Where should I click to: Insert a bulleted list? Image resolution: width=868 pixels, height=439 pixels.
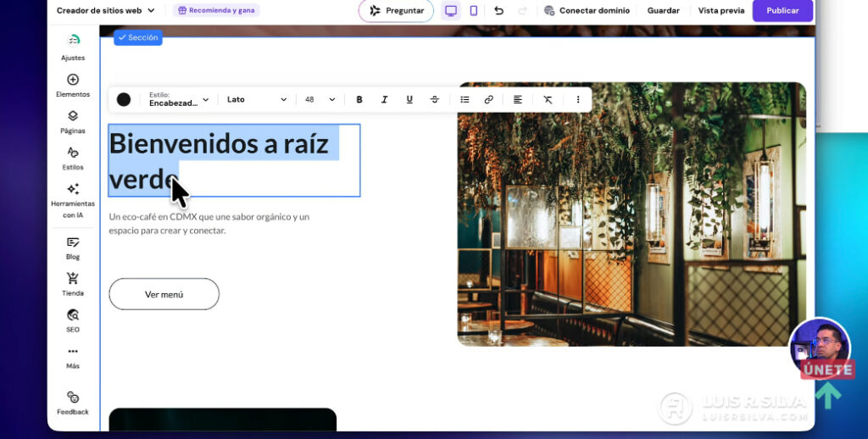point(465,100)
